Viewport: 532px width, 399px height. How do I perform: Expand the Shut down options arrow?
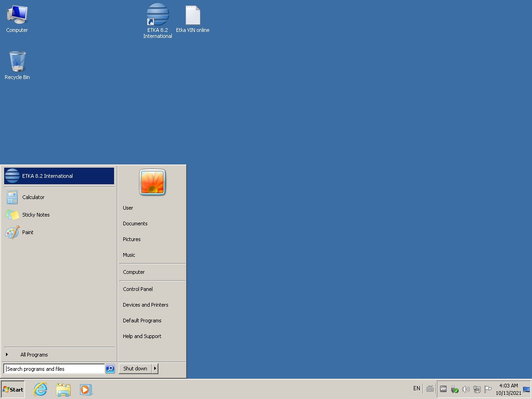155,369
